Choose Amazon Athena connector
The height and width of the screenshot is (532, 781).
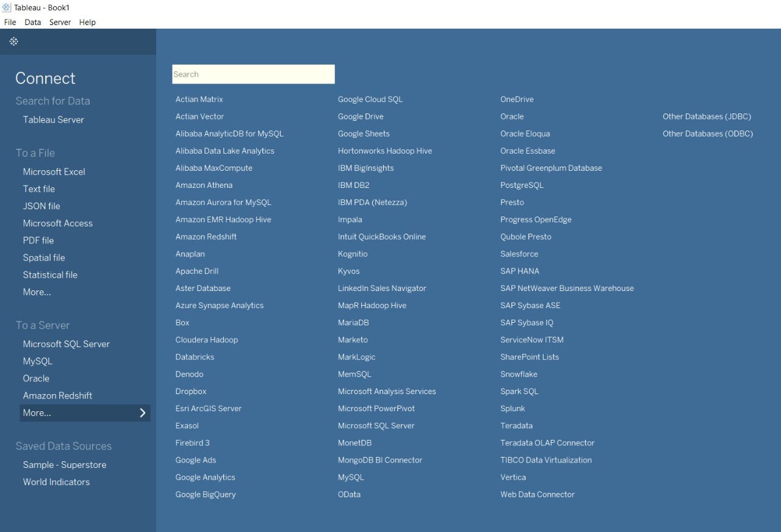(x=204, y=185)
